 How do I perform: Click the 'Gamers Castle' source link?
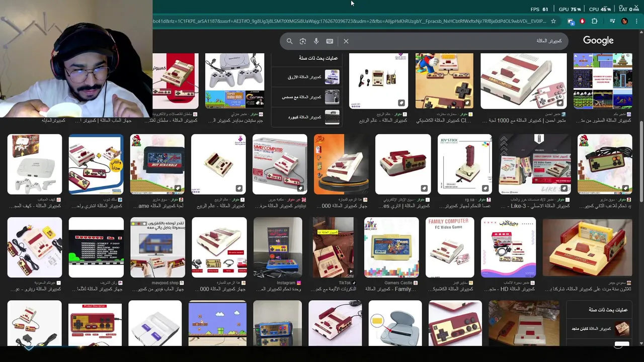pyautogui.click(x=398, y=283)
